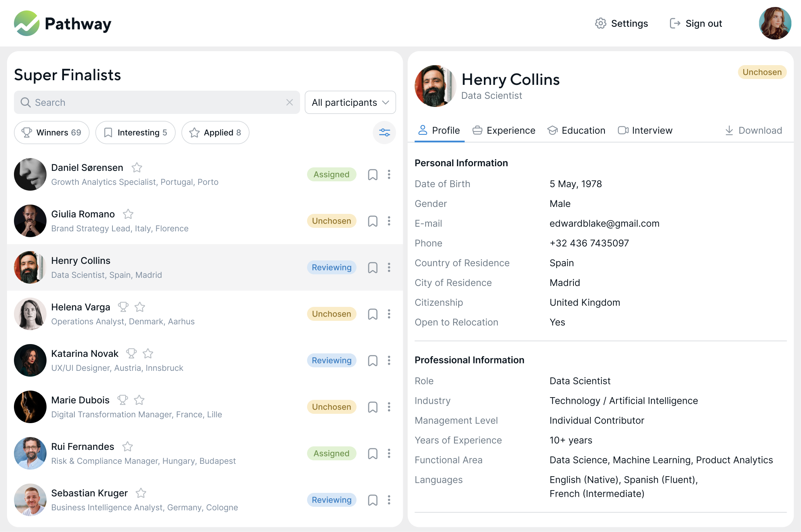Click the Pathway logo
This screenshot has height=532, width=801.
(63, 24)
